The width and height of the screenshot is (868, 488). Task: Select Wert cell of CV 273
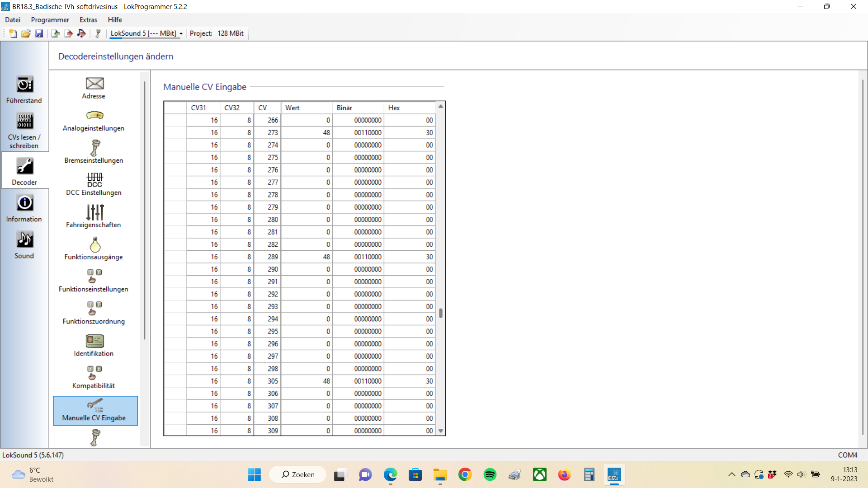pyautogui.click(x=307, y=133)
